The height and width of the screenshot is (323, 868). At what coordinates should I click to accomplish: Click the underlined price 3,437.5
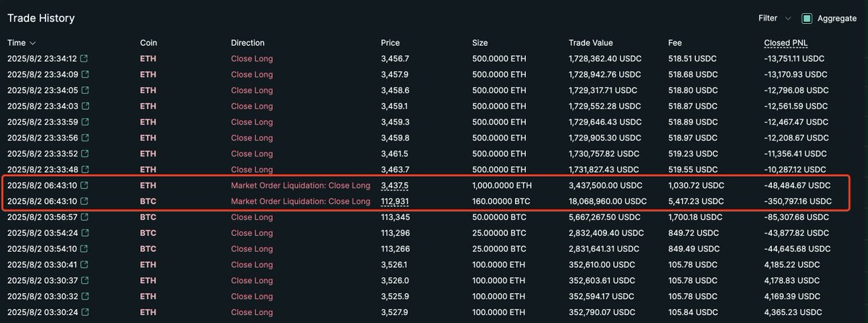click(x=395, y=185)
